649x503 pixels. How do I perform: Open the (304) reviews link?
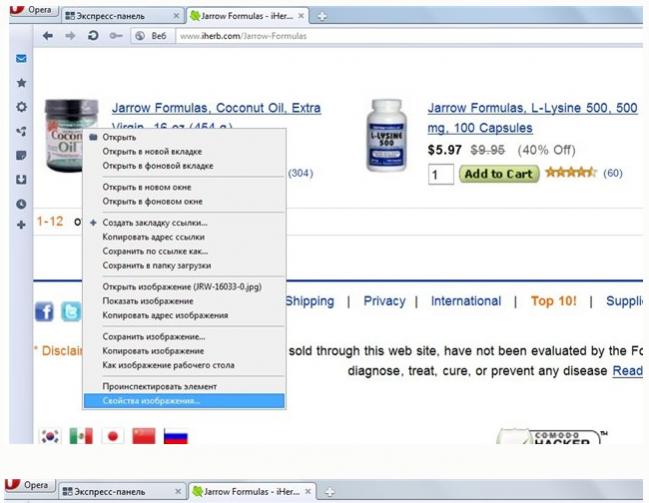(x=300, y=173)
